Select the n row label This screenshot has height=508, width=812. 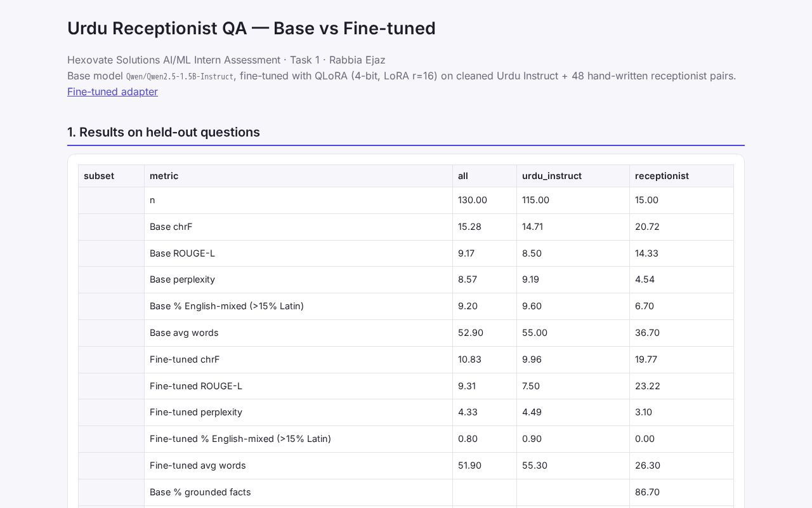(x=152, y=200)
